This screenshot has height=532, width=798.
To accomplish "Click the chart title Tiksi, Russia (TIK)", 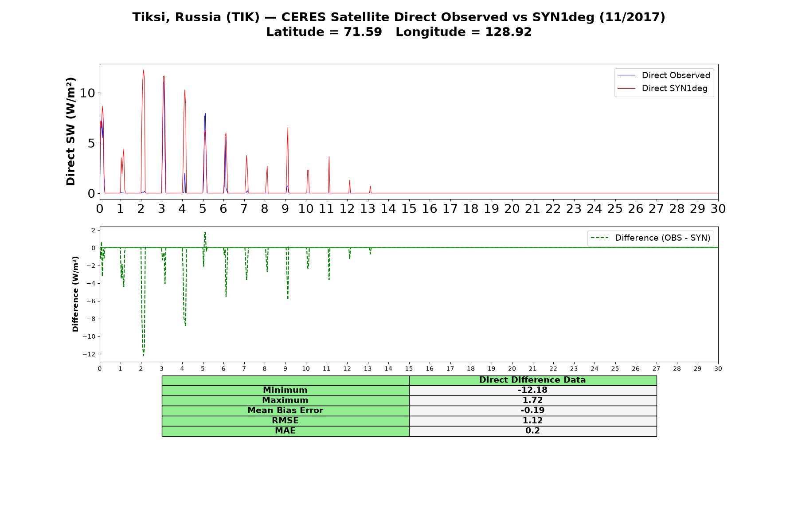I will coord(196,17).
